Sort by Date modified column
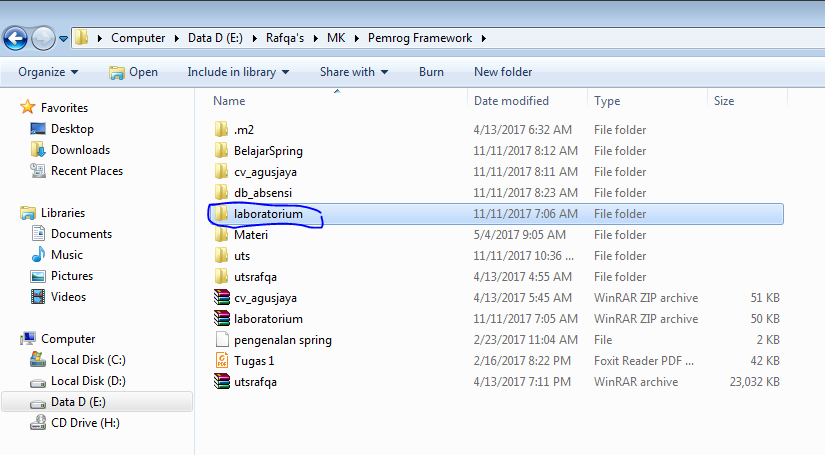This screenshot has width=825, height=455. click(x=511, y=101)
